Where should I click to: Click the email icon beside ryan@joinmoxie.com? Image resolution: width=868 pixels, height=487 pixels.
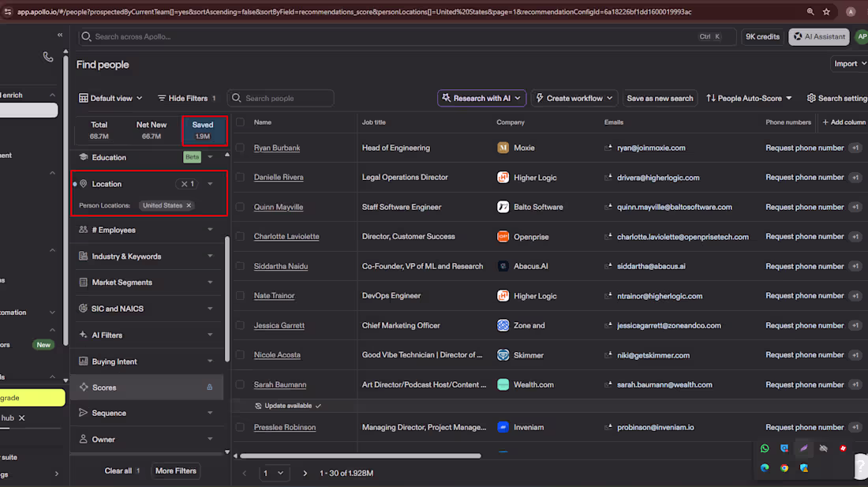608,148
